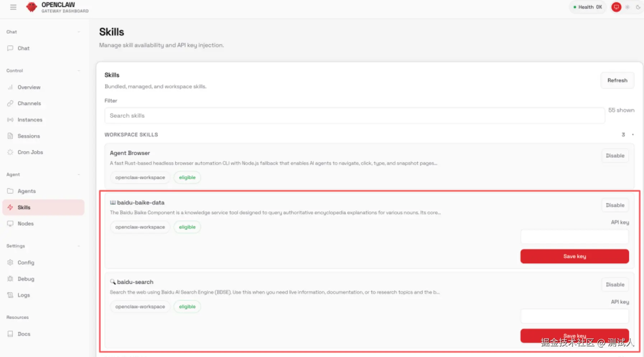The image size is (644, 357).
Task: Switch to dark theme with moon icon
Action: point(638,7)
